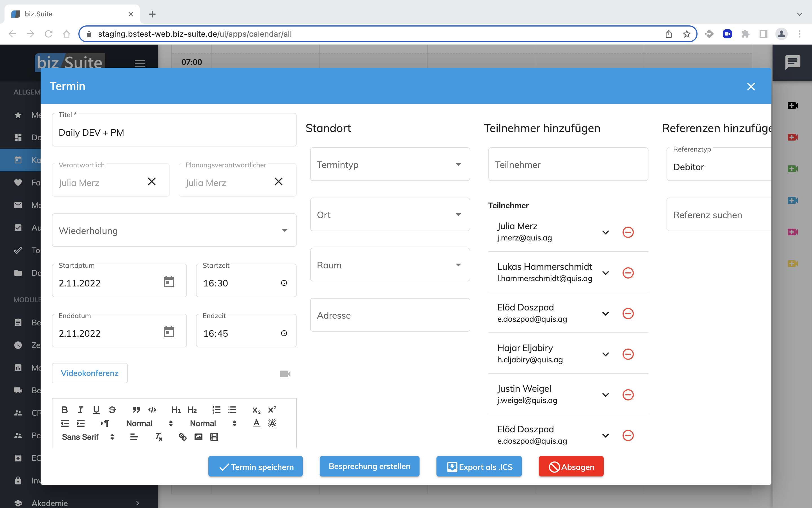Remove participant Lukas Hammerschmidt
This screenshot has width=812, height=508.
click(628, 273)
